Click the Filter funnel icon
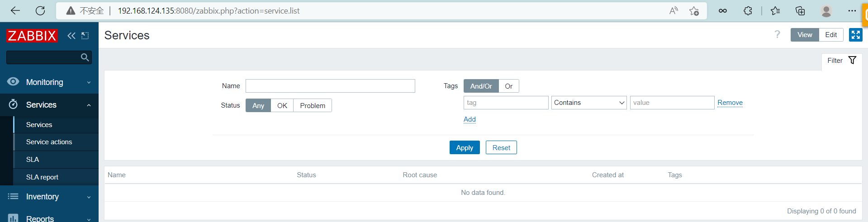Screen dimensions: 868x222 pos(852,61)
